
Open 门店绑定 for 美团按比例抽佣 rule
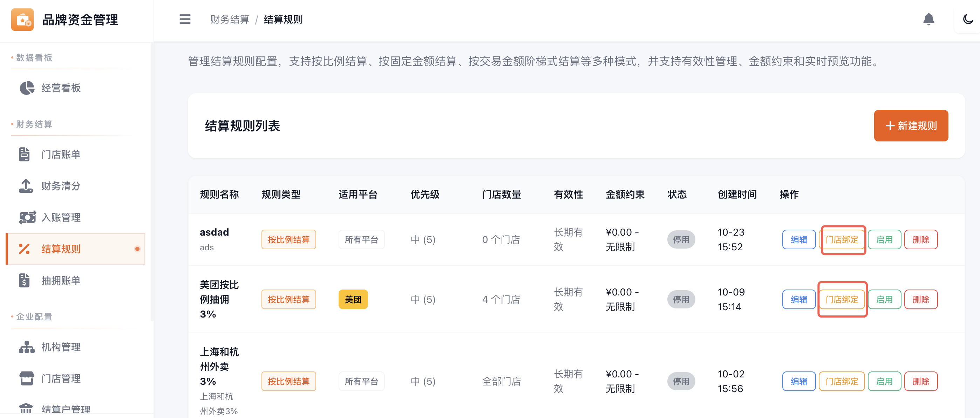point(842,300)
